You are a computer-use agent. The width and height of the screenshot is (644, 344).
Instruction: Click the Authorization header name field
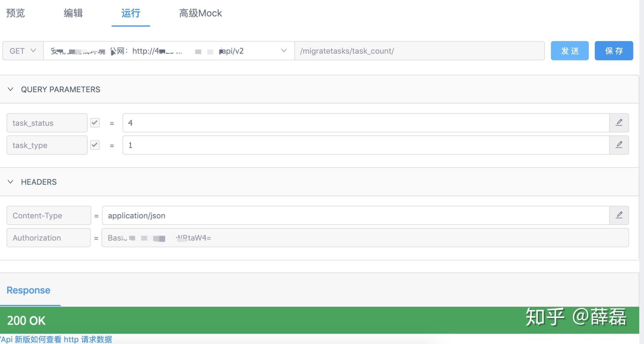[x=49, y=237]
